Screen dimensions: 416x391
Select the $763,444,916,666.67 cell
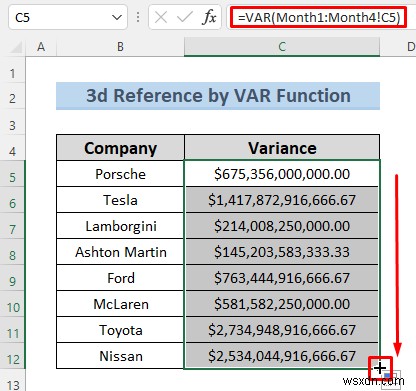282,278
